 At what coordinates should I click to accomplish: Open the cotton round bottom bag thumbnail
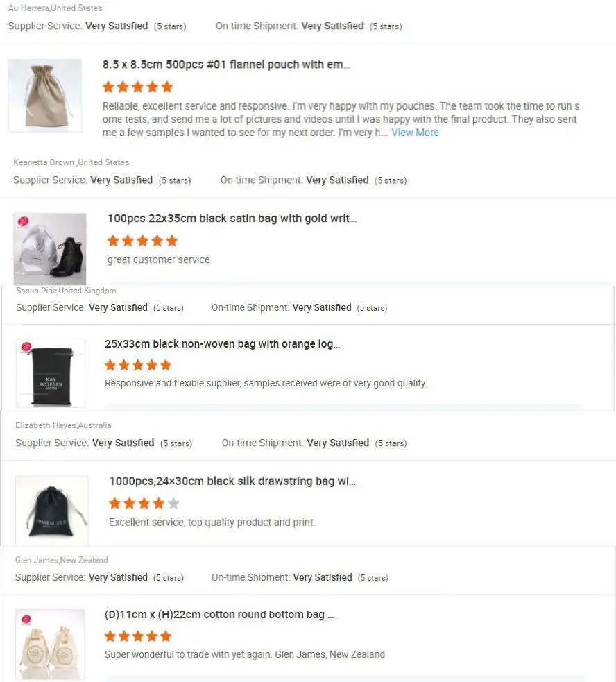pos(51,644)
